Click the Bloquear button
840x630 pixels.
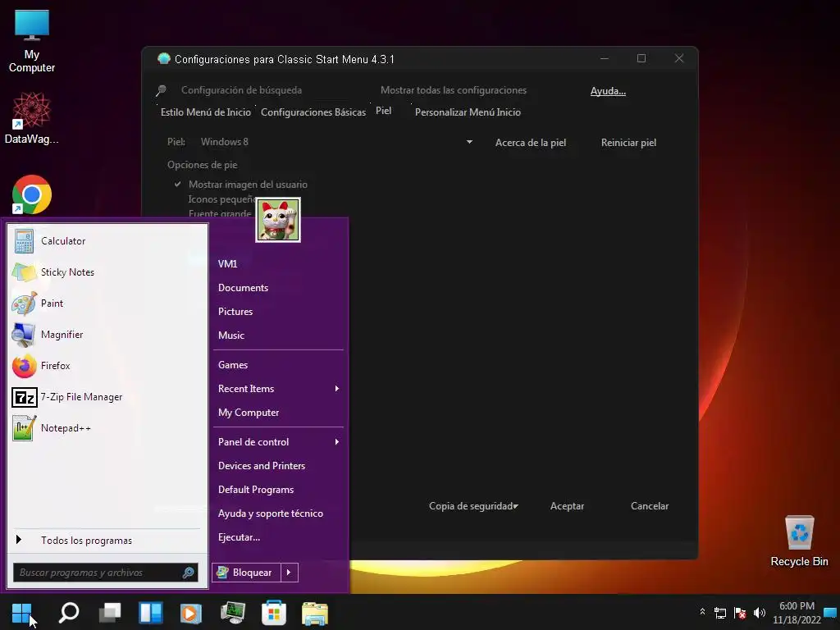coord(246,573)
